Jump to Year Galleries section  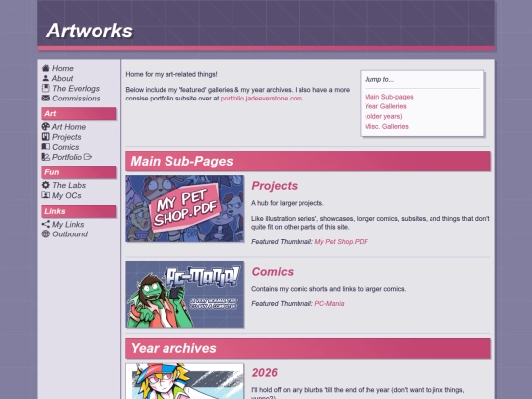(385, 106)
